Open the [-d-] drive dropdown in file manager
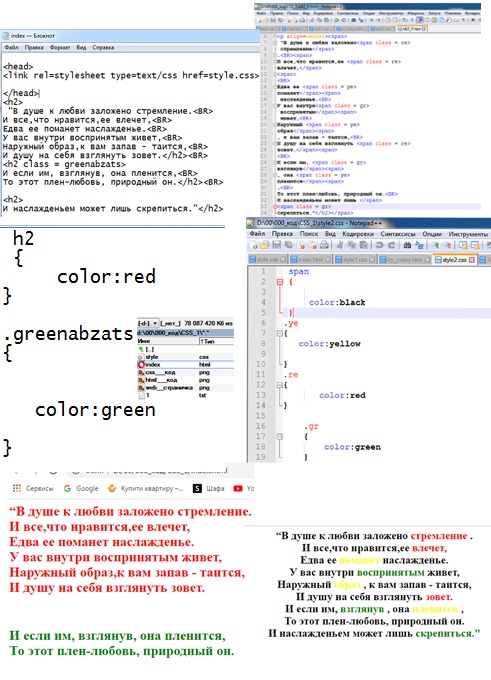The image size is (491, 680). (148, 324)
